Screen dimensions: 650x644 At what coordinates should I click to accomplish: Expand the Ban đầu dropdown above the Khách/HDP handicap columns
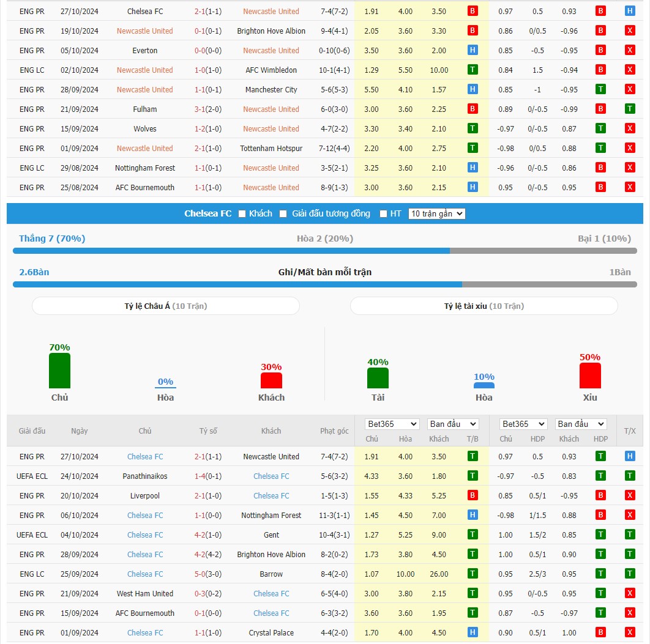581,424
